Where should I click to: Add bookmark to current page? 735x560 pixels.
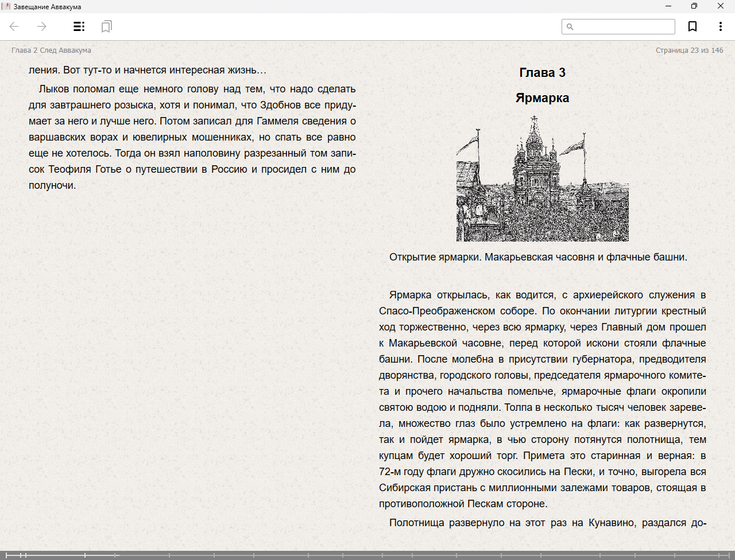pyautogui.click(x=693, y=26)
